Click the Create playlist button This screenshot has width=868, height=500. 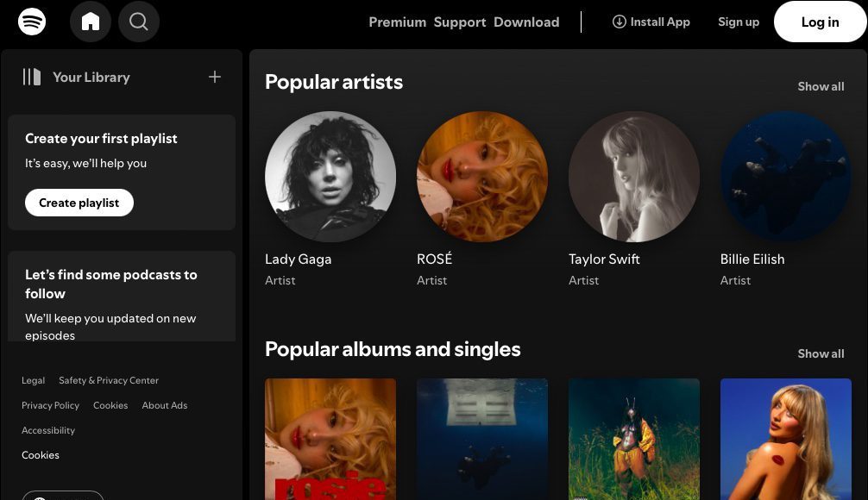click(79, 203)
